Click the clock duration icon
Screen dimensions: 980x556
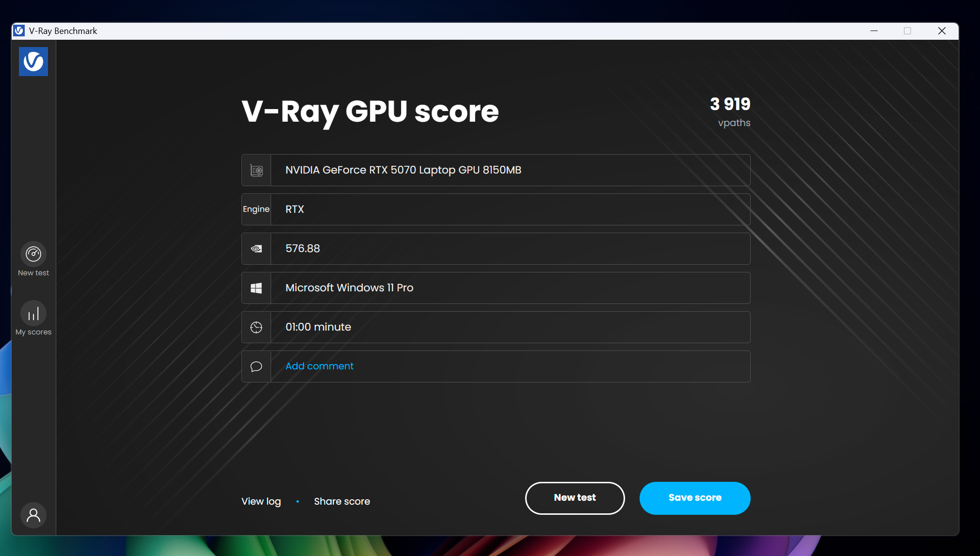pos(257,327)
